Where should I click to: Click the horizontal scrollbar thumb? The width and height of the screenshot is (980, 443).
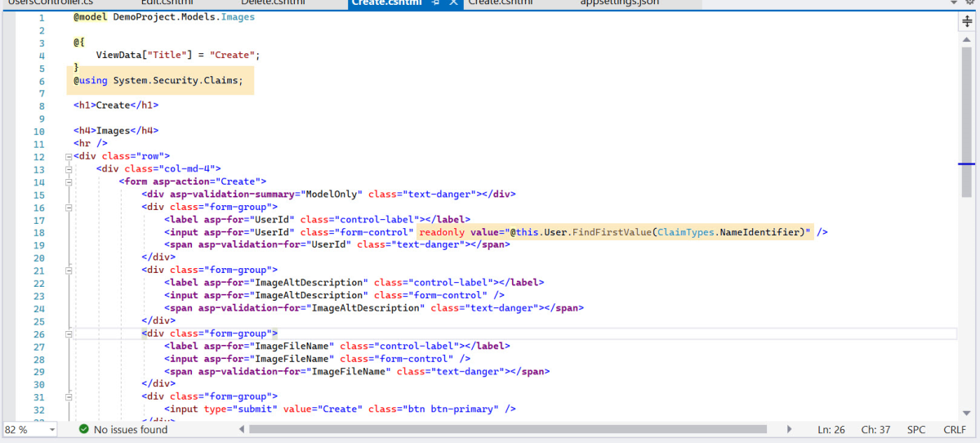(508, 429)
